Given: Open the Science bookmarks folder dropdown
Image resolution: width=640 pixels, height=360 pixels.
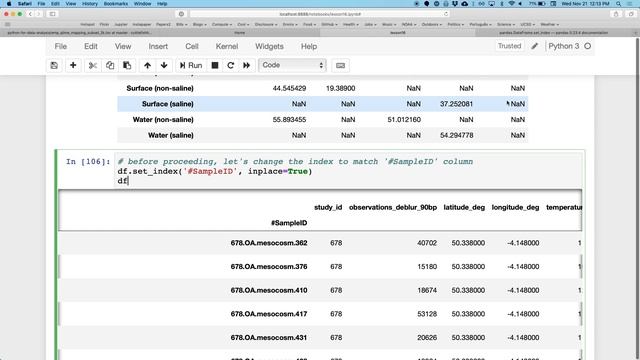Looking at the screenshot, I should click(505, 24).
